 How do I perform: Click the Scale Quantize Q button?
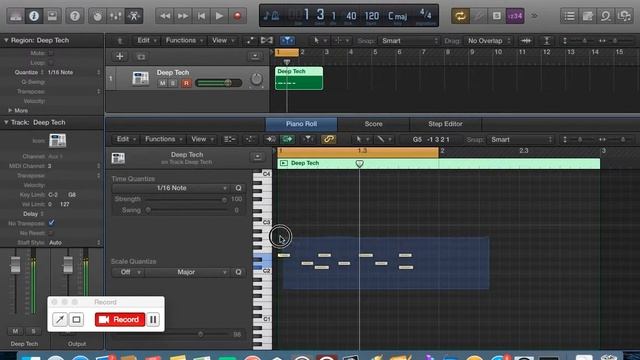[x=238, y=272]
